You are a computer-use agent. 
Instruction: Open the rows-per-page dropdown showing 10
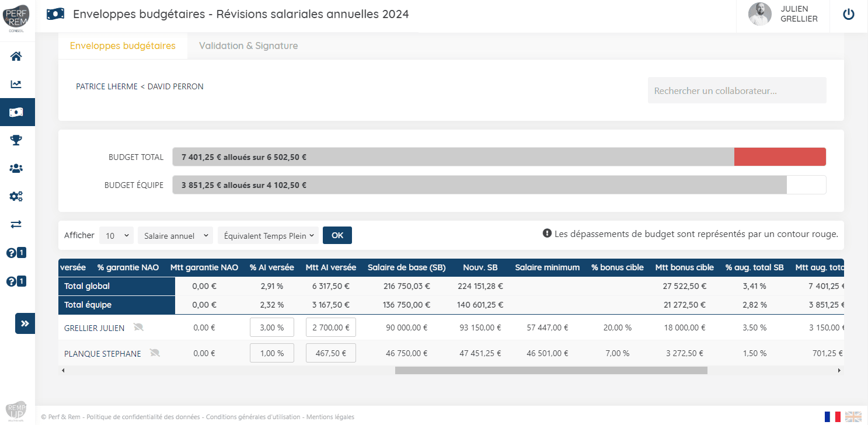[x=116, y=235]
